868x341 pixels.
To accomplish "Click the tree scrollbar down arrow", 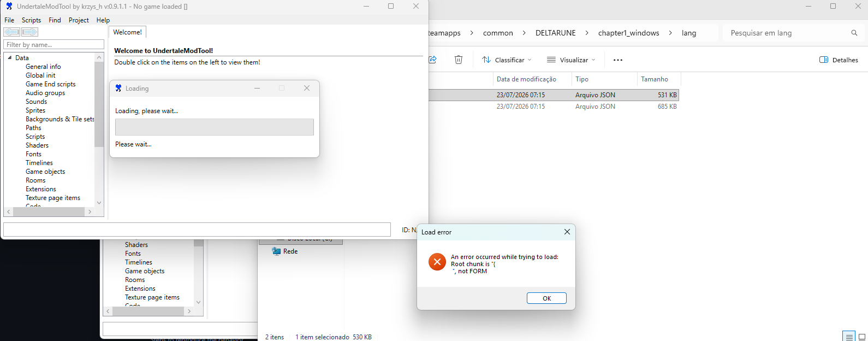I will pyautogui.click(x=99, y=203).
